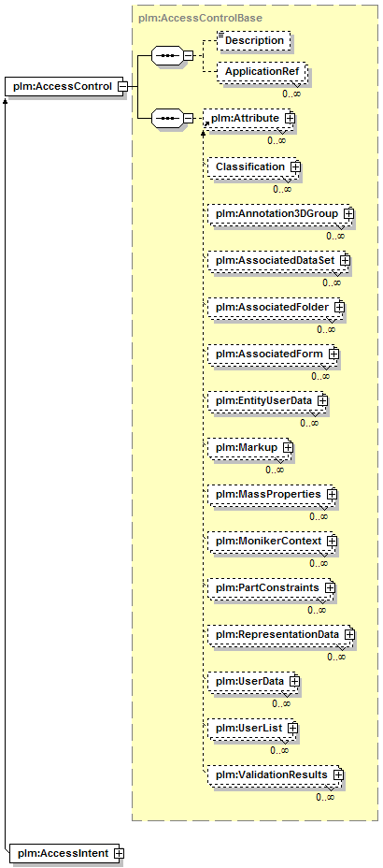Expand plm:UserList plus icon
The width and height of the screenshot is (383, 868).
292,728
